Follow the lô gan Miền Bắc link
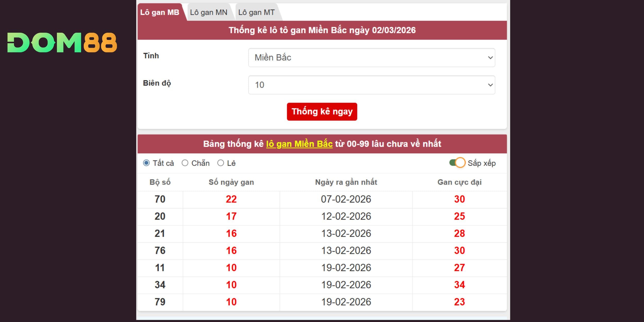Screen dimensions: 644x322 point(299,144)
